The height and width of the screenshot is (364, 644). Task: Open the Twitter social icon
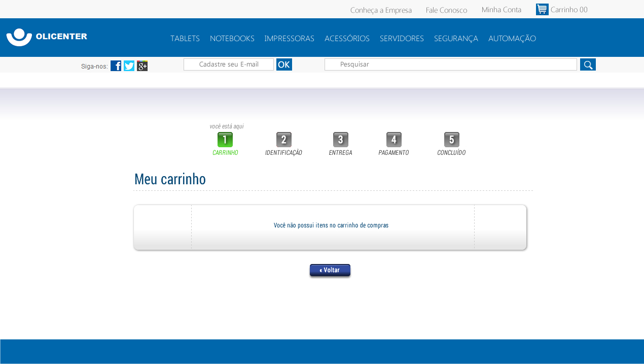129,66
